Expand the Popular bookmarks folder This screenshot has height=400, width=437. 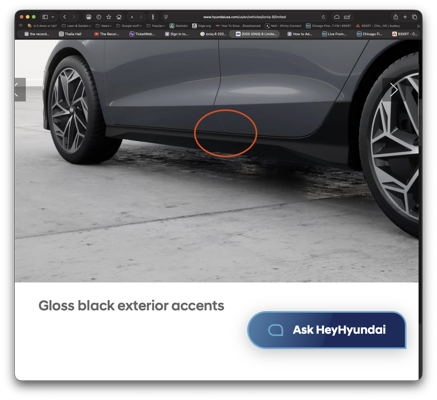[156, 26]
